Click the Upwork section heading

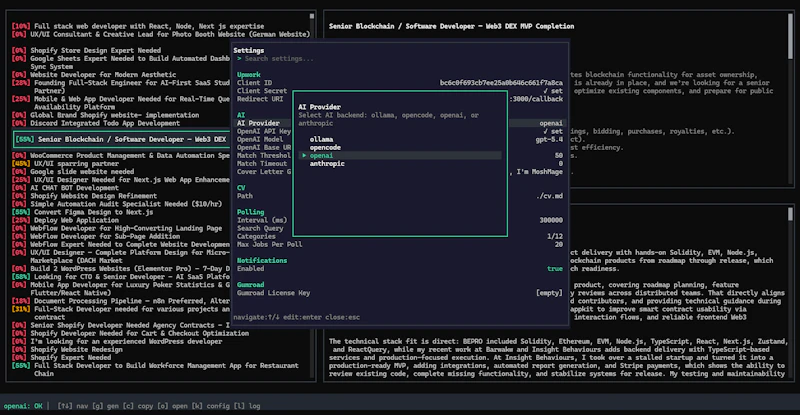point(248,75)
